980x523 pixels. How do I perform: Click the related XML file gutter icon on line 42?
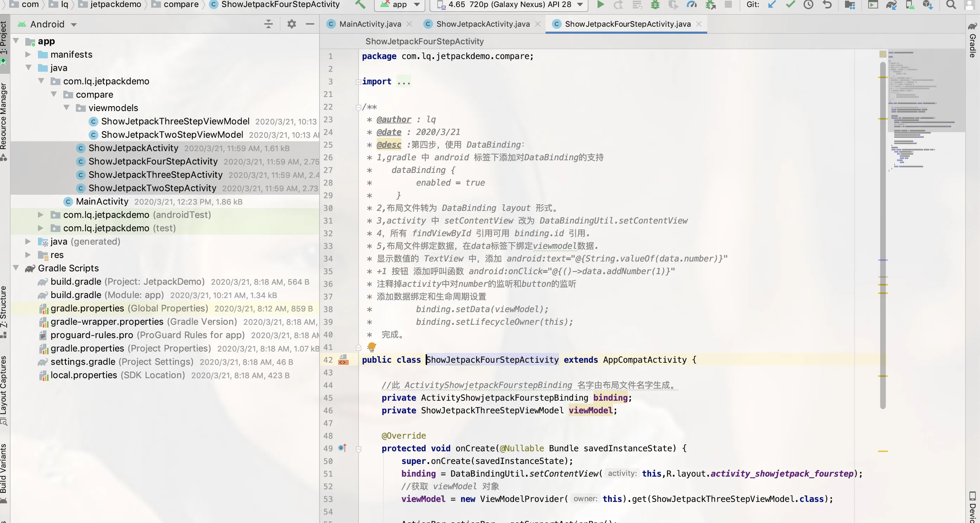tap(343, 360)
